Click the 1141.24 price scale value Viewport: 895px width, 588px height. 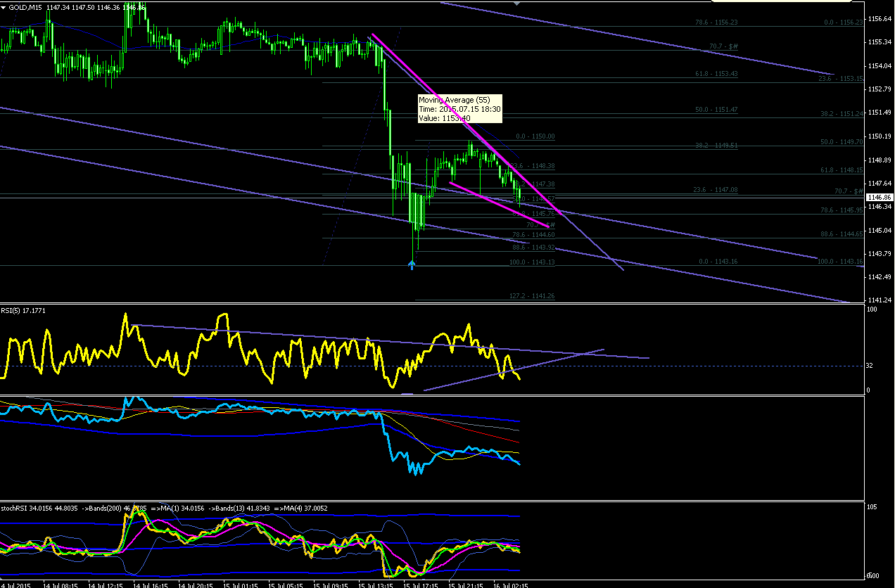click(880, 300)
